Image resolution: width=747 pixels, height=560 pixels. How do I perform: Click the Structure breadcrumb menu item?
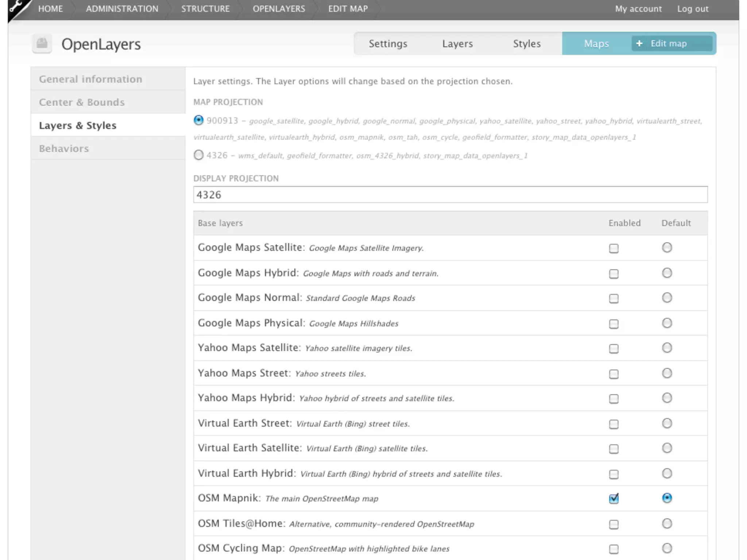(x=205, y=9)
